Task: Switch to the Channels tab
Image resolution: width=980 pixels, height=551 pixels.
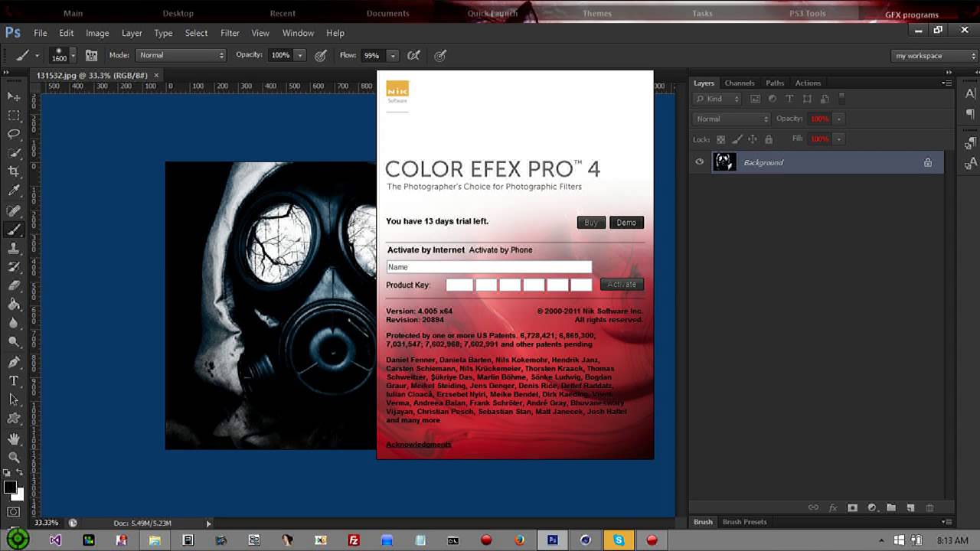Action: (x=740, y=83)
